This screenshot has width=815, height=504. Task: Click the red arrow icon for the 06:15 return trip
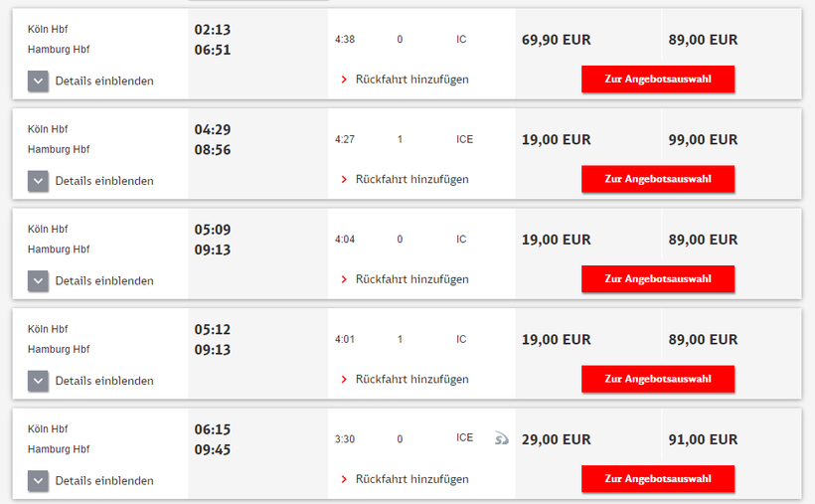[344, 479]
